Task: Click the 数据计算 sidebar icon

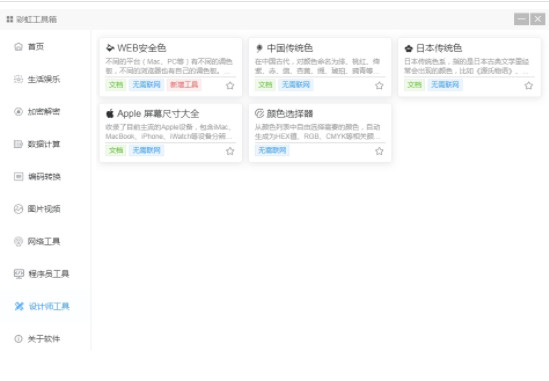Action: click(18, 144)
